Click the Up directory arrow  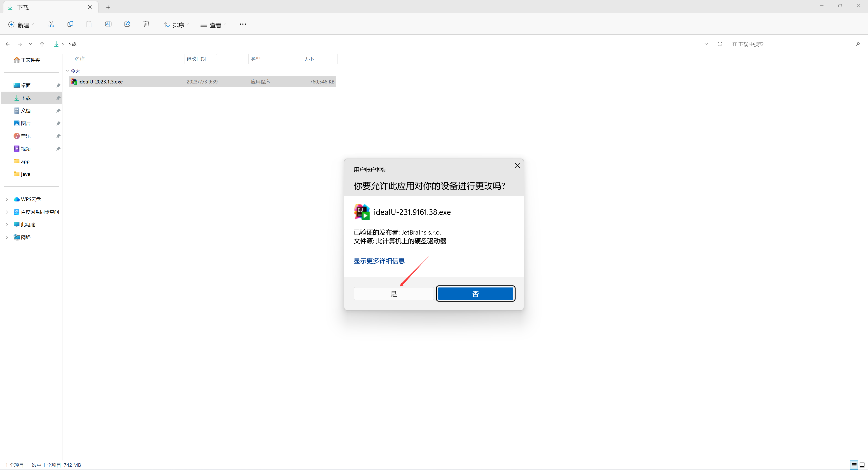[x=42, y=44]
